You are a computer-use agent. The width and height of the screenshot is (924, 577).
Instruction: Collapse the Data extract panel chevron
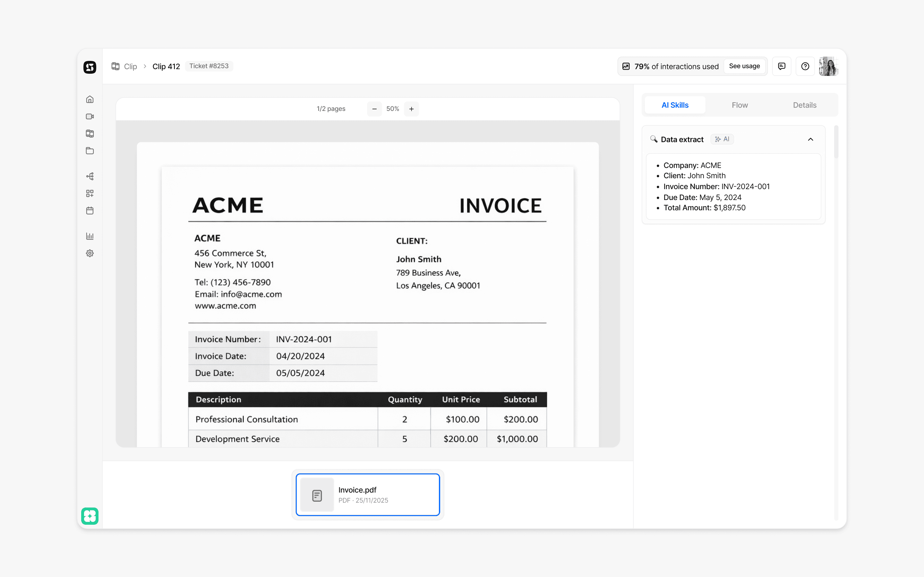tap(810, 139)
